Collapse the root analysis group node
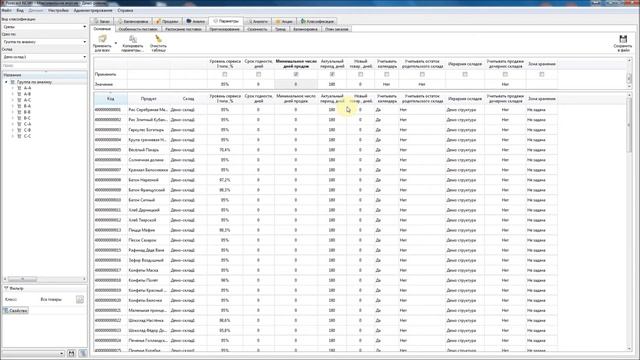The image size is (640, 360). tap(7, 82)
